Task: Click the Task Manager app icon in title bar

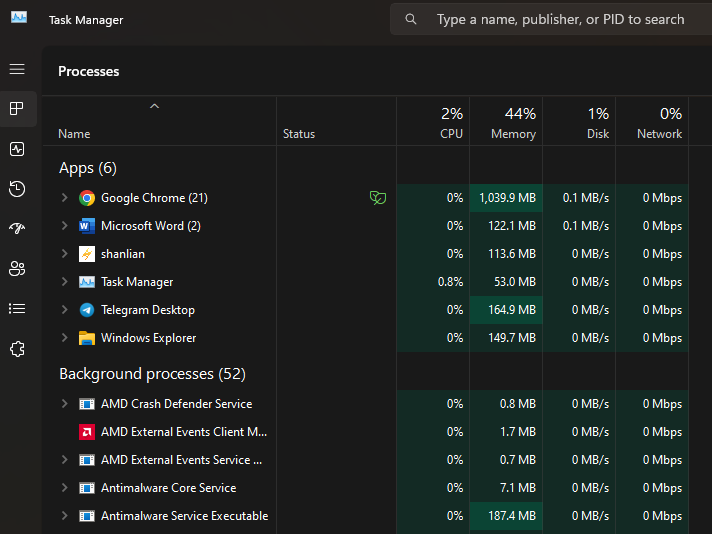Action: 19,18
